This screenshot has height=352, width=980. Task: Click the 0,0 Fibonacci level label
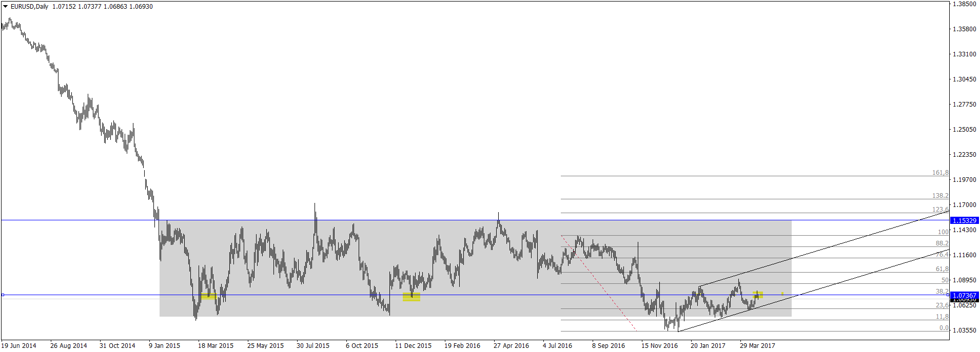[x=944, y=328]
